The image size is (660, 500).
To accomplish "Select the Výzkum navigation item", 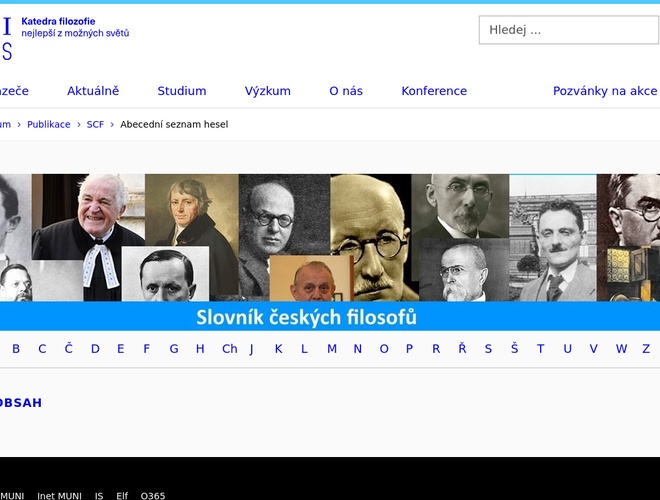I will click(x=267, y=91).
